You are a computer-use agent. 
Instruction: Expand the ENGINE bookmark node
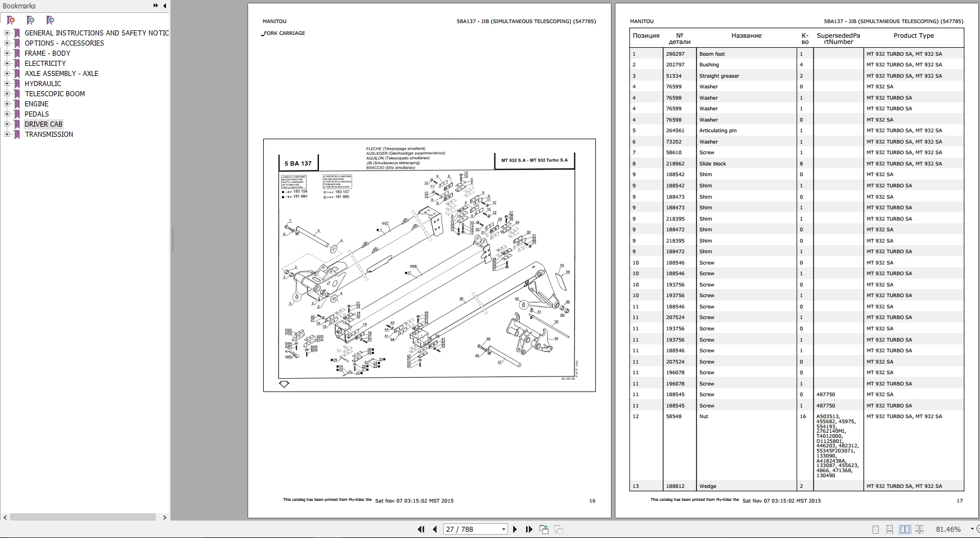[7, 104]
